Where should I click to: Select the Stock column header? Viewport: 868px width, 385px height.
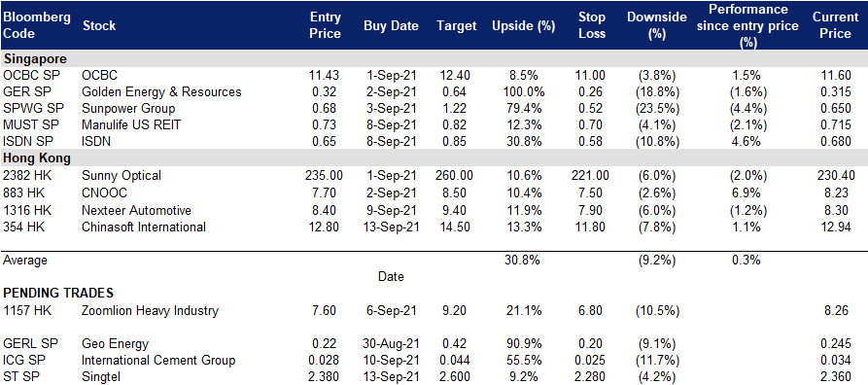[99, 25]
